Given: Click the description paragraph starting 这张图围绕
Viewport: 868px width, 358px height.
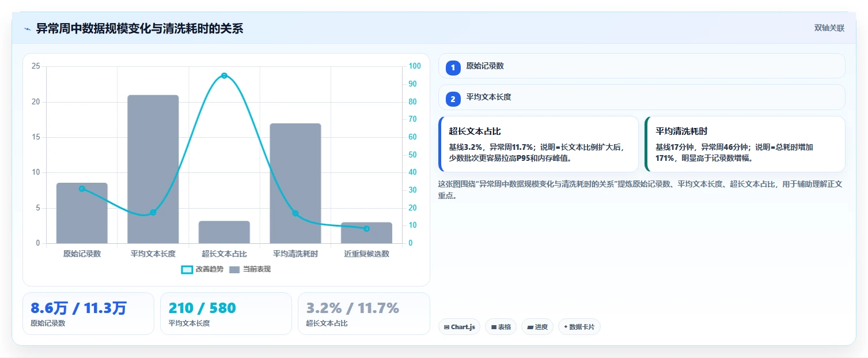Looking at the screenshot, I should point(640,190).
